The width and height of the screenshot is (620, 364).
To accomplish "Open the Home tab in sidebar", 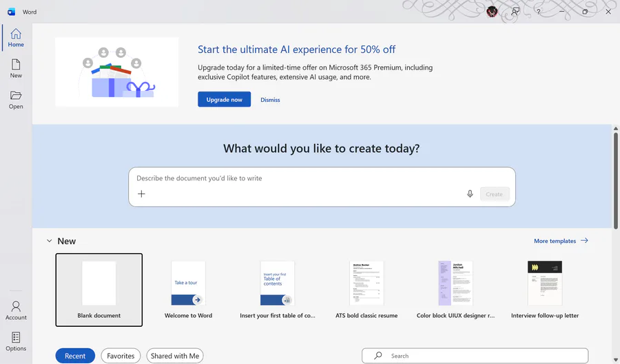I will [16, 38].
